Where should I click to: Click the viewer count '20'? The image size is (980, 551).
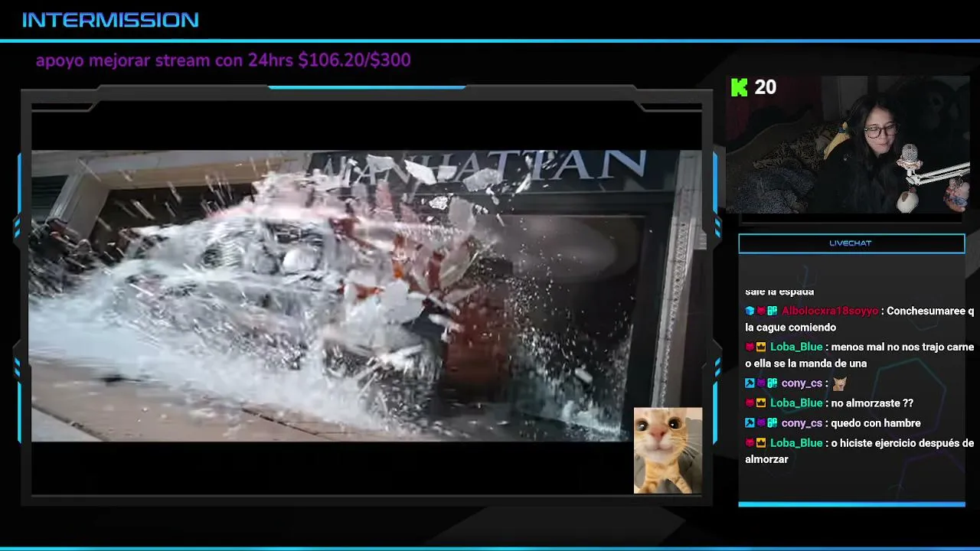(766, 87)
